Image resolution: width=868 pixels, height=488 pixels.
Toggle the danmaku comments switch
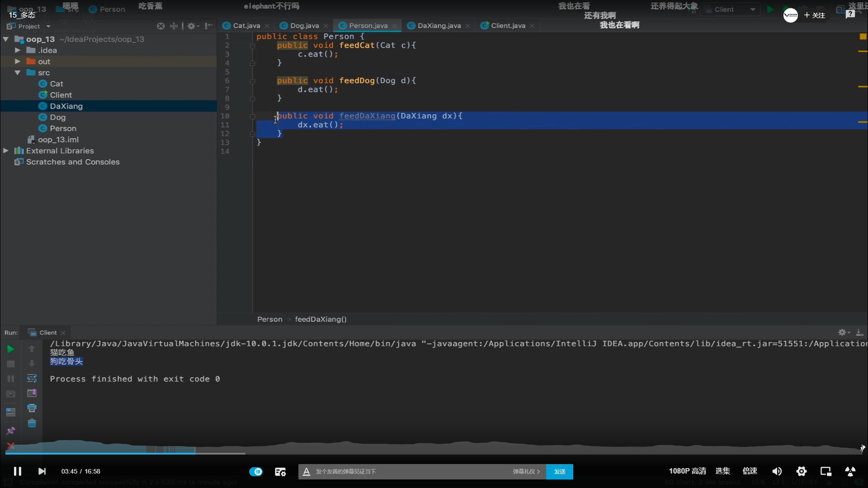(x=256, y=471)
